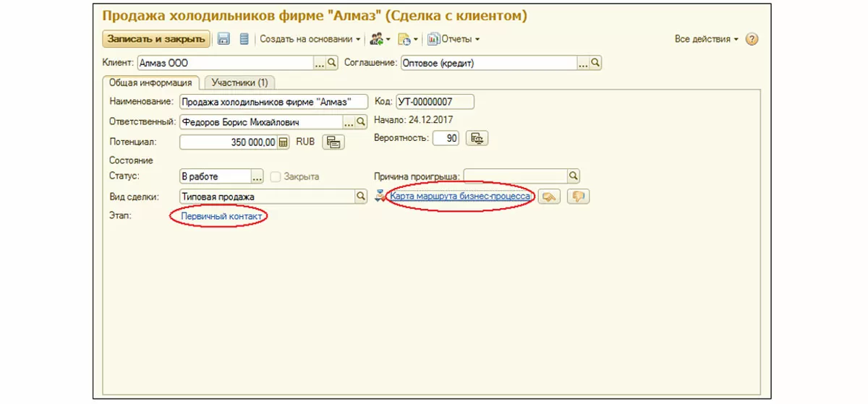Open the Клиент record with the magnifier icon

[333, 64]
